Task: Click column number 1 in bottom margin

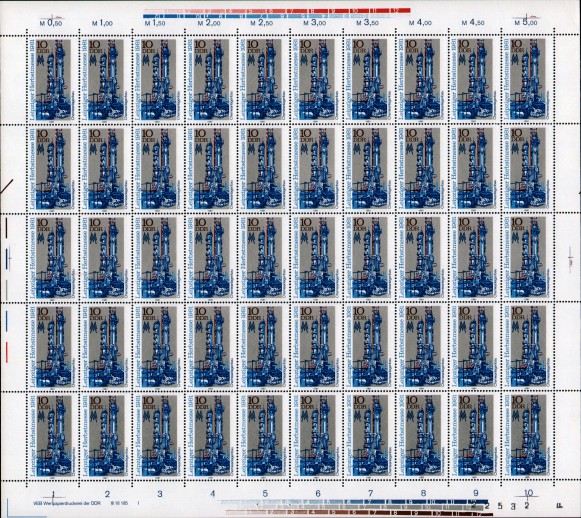Action: [54, 493]
